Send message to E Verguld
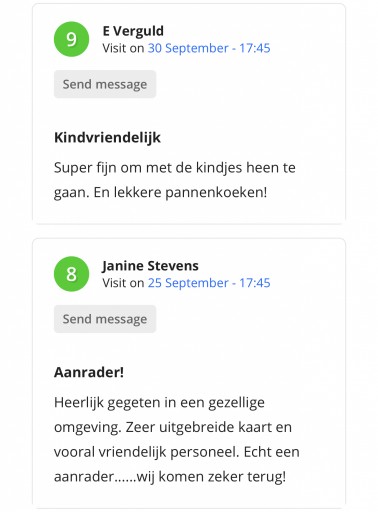 click(105, 84)
